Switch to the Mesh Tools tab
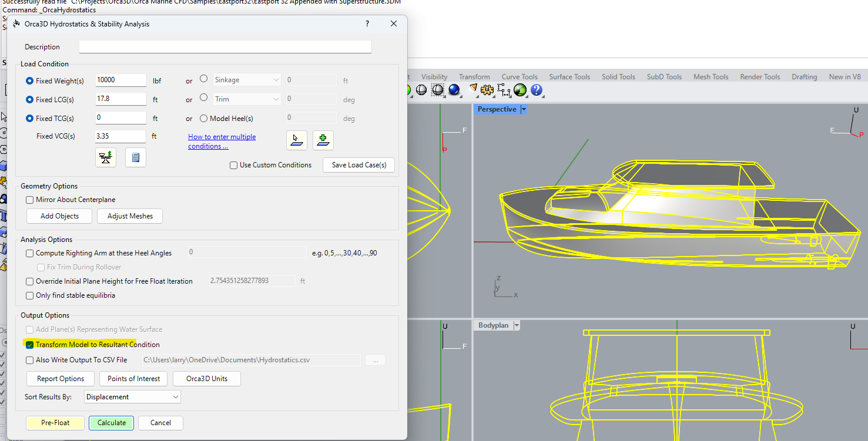 pyautogui.click(x=711, y=77)
